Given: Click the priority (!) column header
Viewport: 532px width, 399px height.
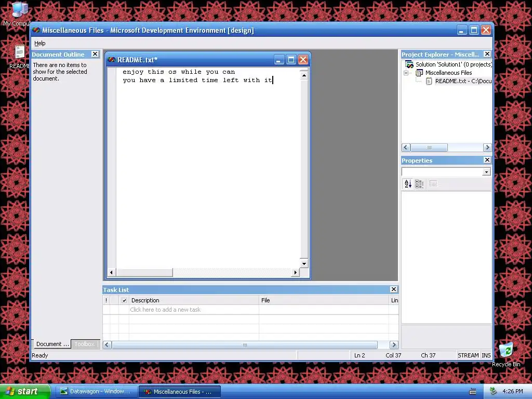Looking at the screenshot, I should pos(106,300).
